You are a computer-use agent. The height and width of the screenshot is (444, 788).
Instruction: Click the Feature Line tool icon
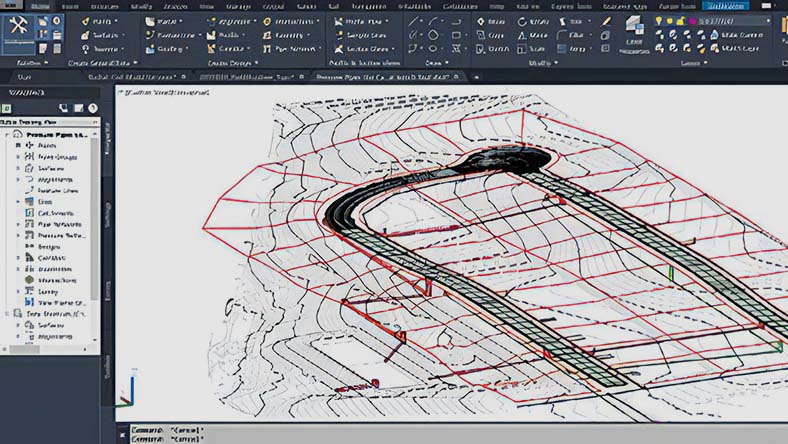tap(150, 35)
